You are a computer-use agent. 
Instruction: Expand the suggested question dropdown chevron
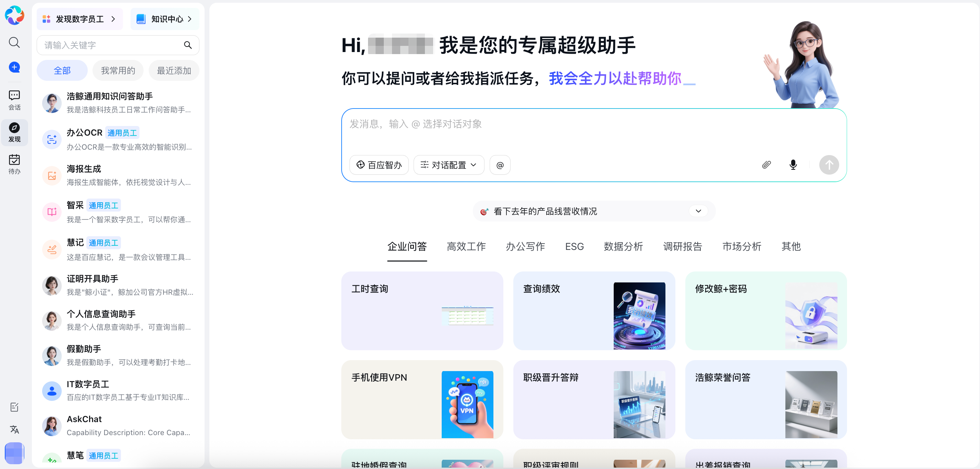[x=698, y=211]
